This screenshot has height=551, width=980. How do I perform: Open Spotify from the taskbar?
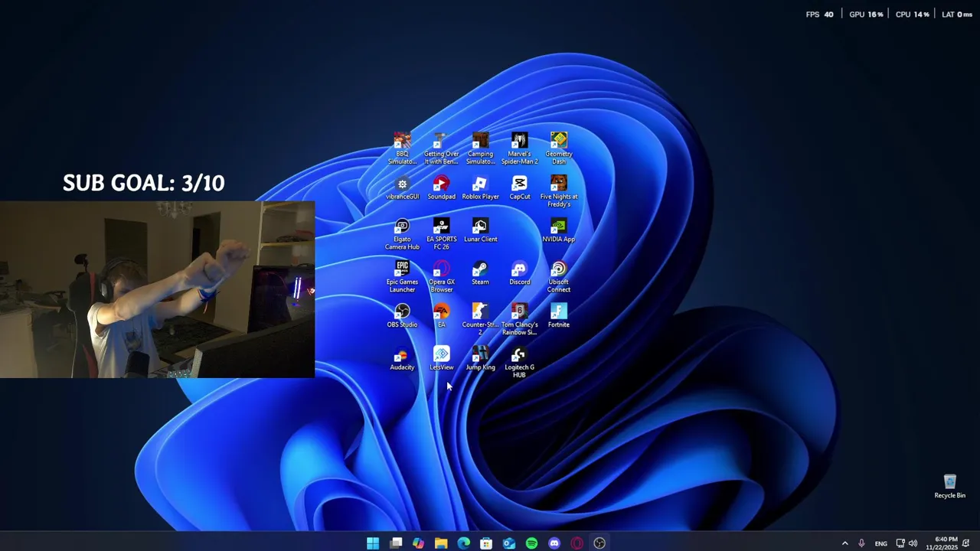click(531, 543)
